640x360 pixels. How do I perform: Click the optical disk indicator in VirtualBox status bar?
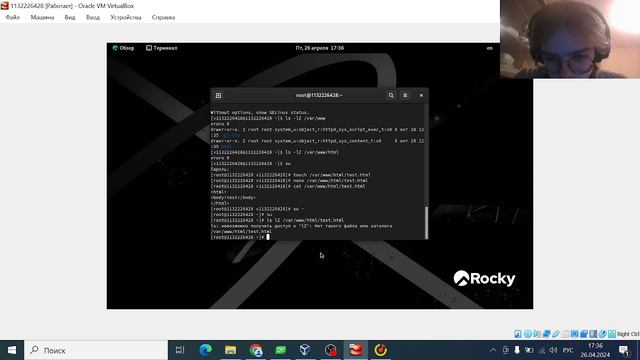(x=527, y=334)
